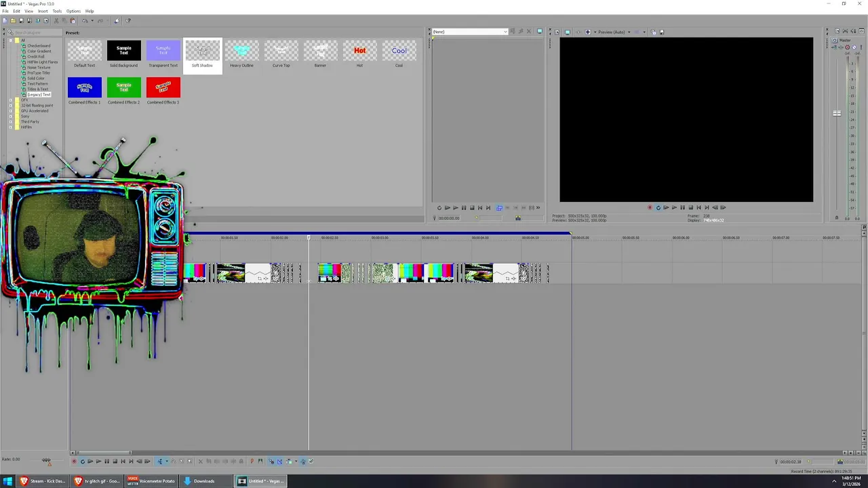Select Checkerboard generator in tree

pyautogui.click(x=39, y=46)
